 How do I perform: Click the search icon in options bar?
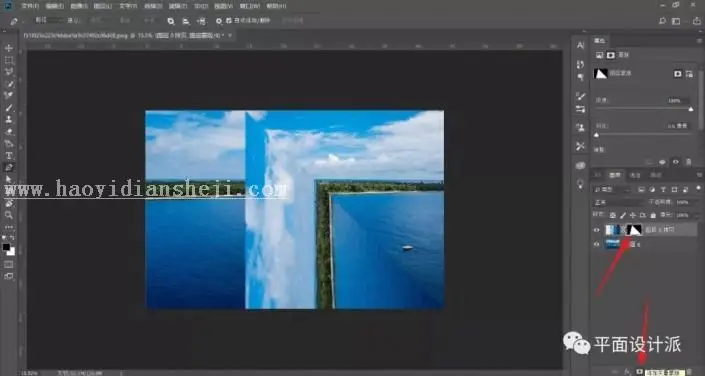662,21
